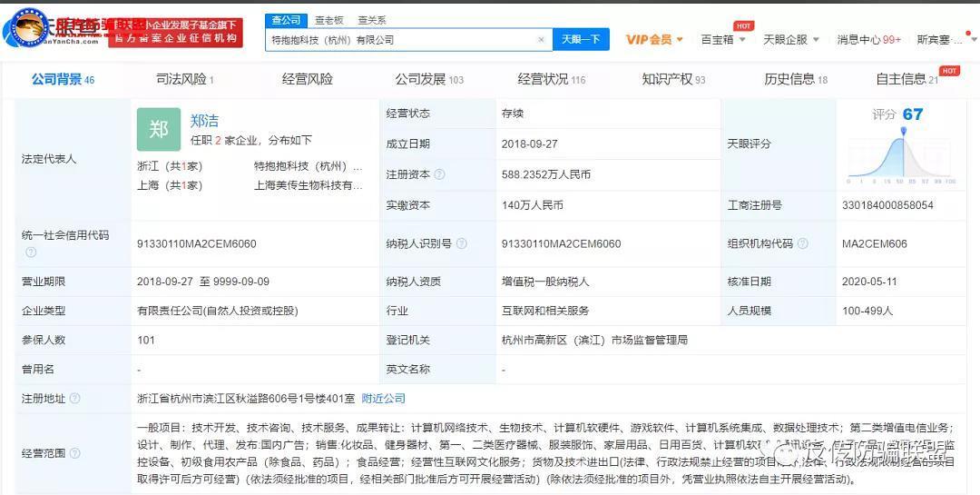This screenshot has width=980, height=495.
Task: Click the help icon next to 注册地址
Action: click(x=74, y=399)
